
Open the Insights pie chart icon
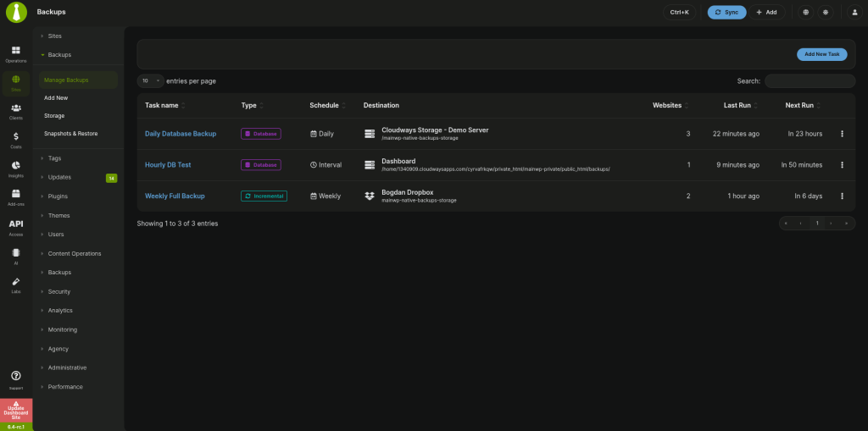pyautogui.click(x=16, y=169)
